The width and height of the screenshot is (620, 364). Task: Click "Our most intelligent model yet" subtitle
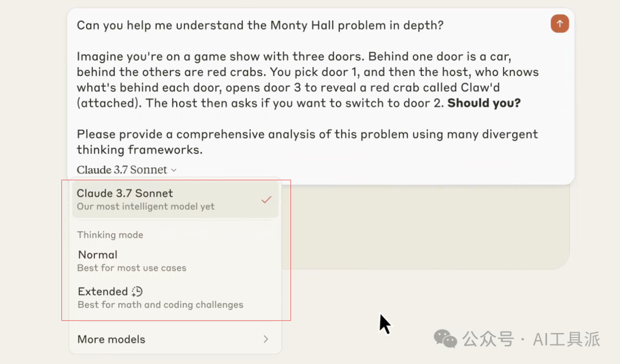pos(146,207)
